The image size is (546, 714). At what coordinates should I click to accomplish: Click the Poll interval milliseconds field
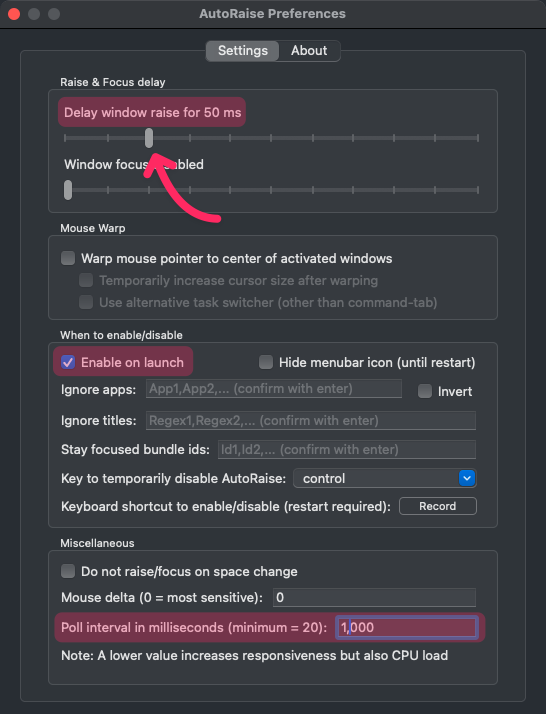pyautogui.click(x=407, y=627)
